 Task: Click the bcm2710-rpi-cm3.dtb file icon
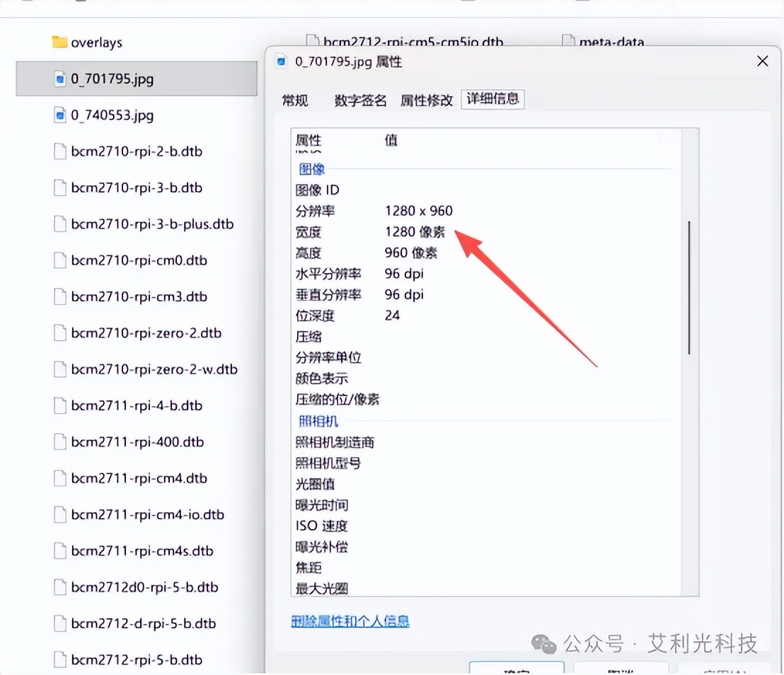click(60, 296)
